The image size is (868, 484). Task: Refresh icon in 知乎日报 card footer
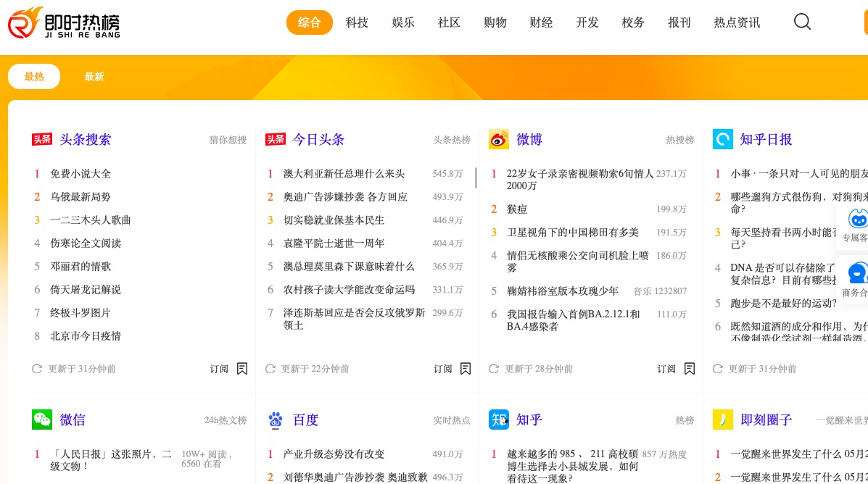tap(717, 369)
